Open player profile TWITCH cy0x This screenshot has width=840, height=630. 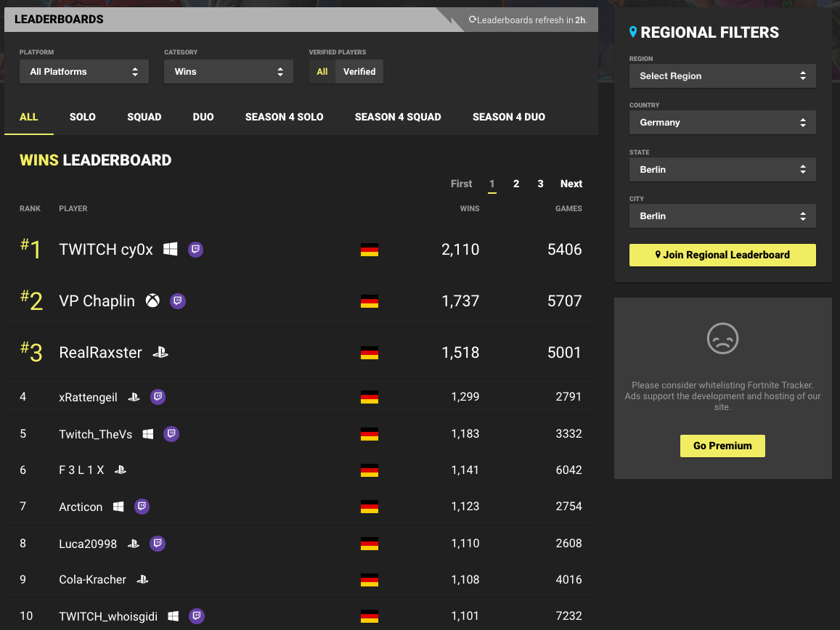[x=106, y=250]
